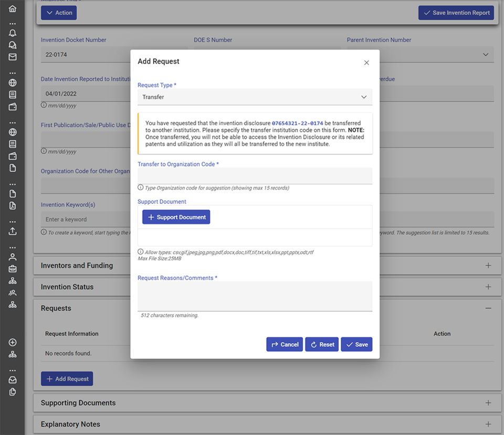Viewport: 504px width, 435px height.
Task: Click the Support Document upload button
Action: [x=176, y=216]
